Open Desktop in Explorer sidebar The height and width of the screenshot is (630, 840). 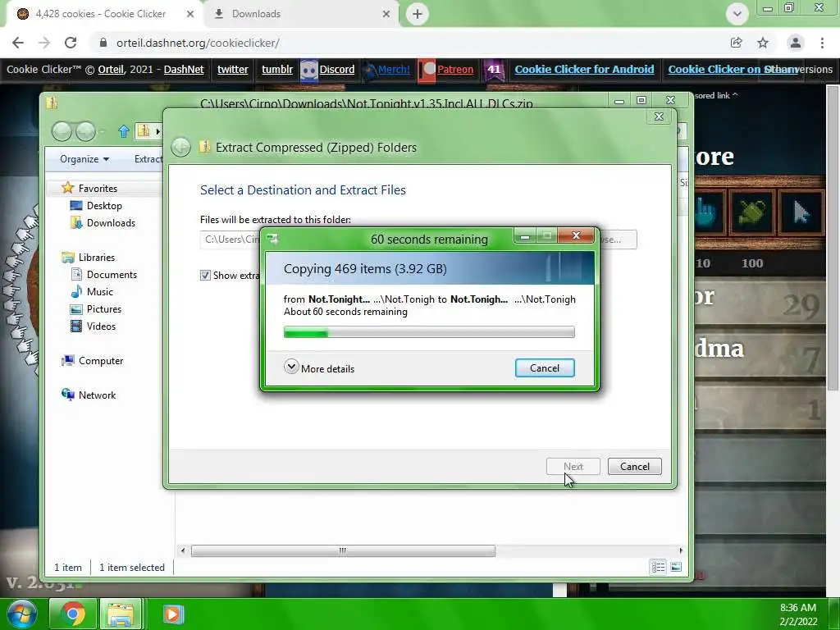pyautogui.click(x=104, y=206)
